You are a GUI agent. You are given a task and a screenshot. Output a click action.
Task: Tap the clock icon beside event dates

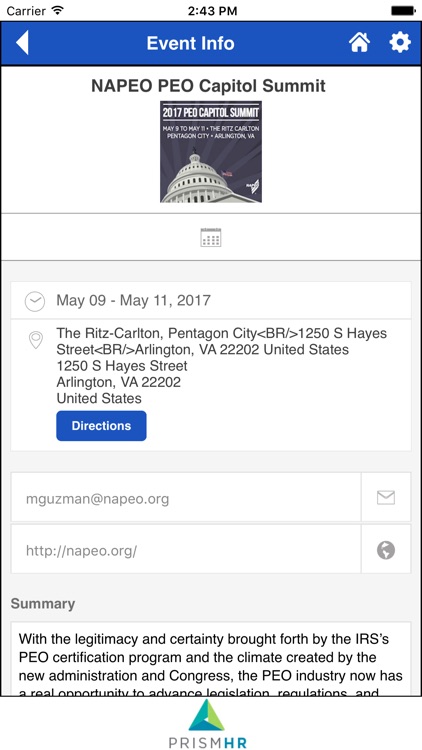click(35, 301)
